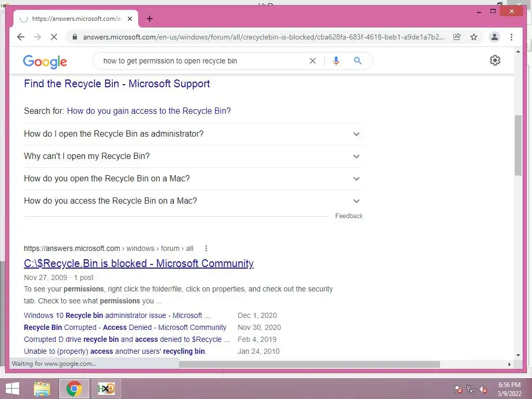Open Chrome's three-dot menu
532x399 pixels.
tap(511, 37)
